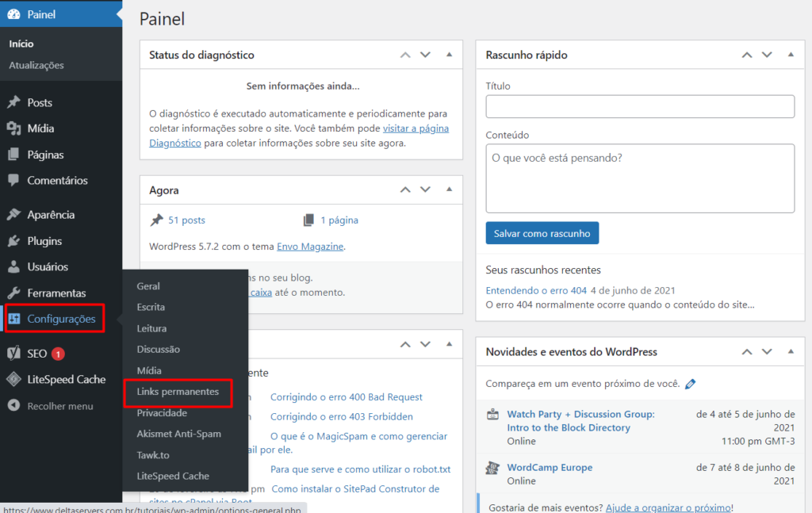Click the Mídia icon in sidebar

coord(13,128)
